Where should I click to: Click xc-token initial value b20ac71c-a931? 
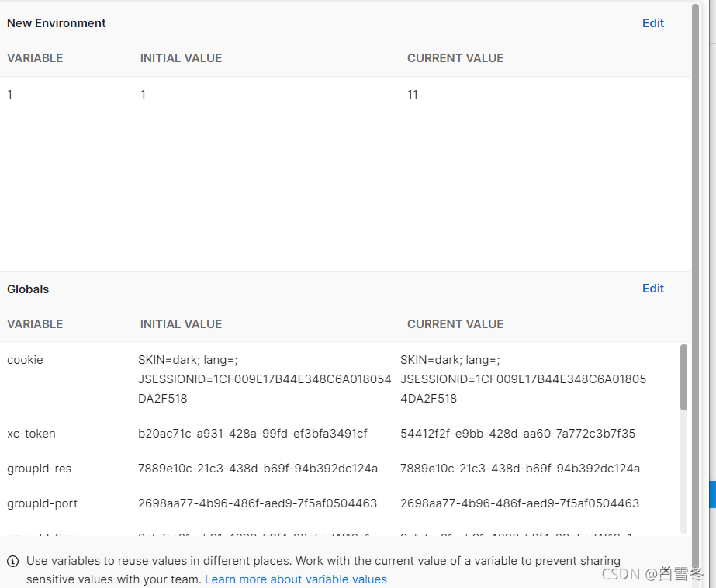coord(253,433)
